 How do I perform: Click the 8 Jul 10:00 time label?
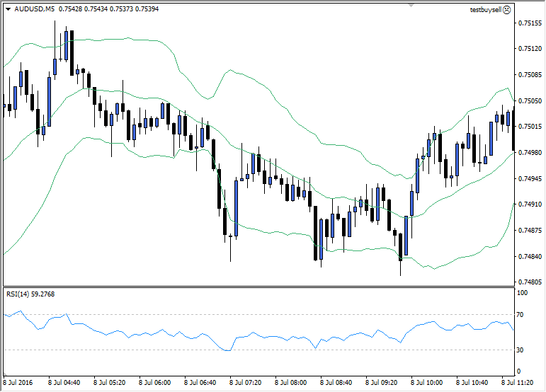(428, 383)
